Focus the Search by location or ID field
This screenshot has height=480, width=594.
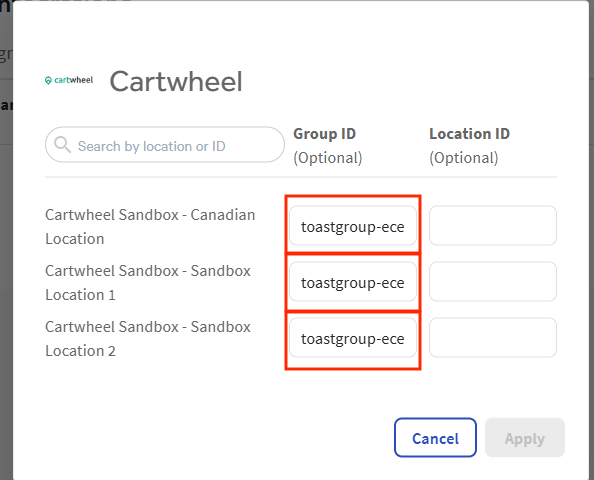point(165,145)
